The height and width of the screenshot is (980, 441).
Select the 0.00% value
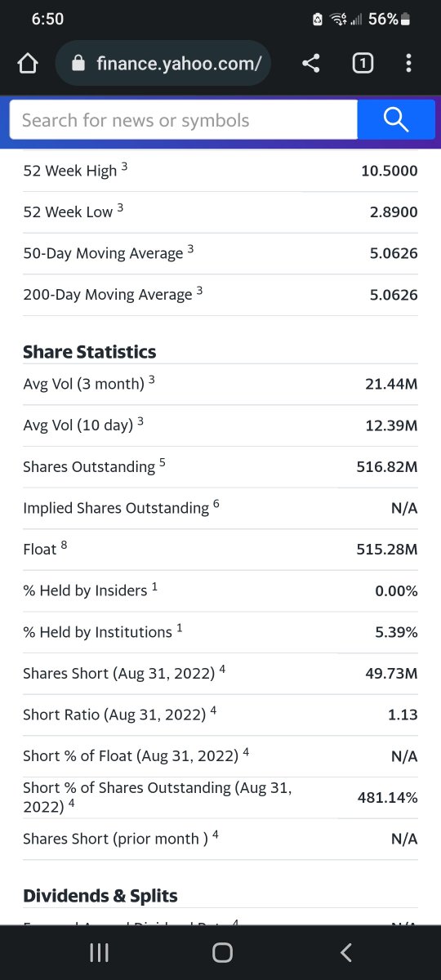[x=396, y=590]
